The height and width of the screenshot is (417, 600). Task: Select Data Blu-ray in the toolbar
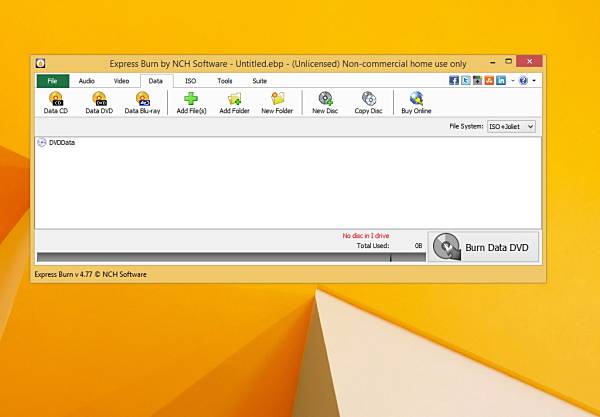142,103
